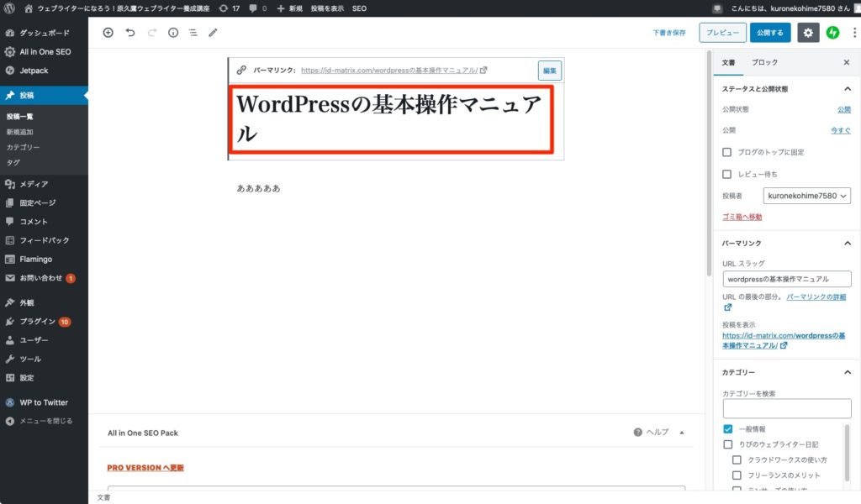Click ゴミ箱へ移動 trash link
The image size is (861, 504).
click(742, 217)
